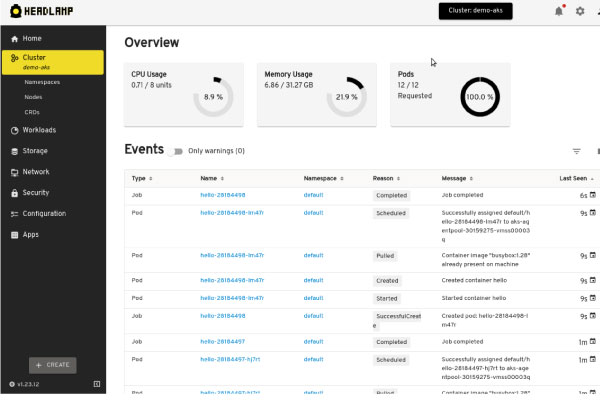The height and width of the screenshot is (400, 600).
Task: Open the Configuration section
Action: (x=53, y=214)
